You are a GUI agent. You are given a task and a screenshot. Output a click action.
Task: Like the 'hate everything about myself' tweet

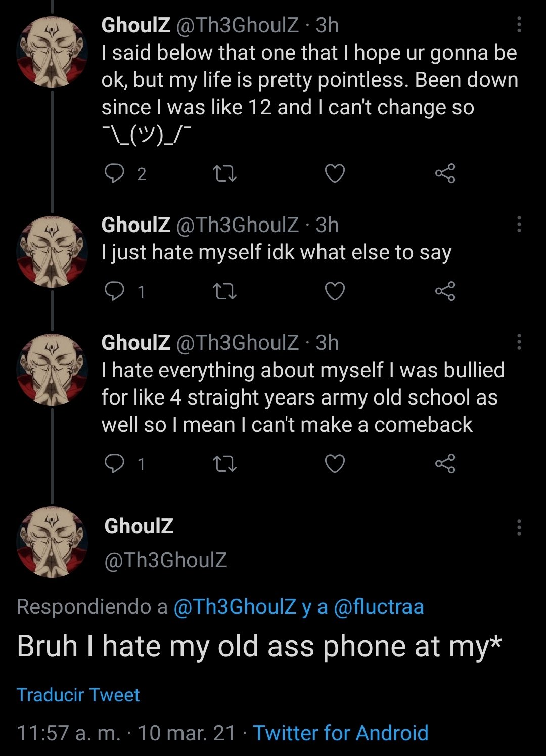pos(335,463)
